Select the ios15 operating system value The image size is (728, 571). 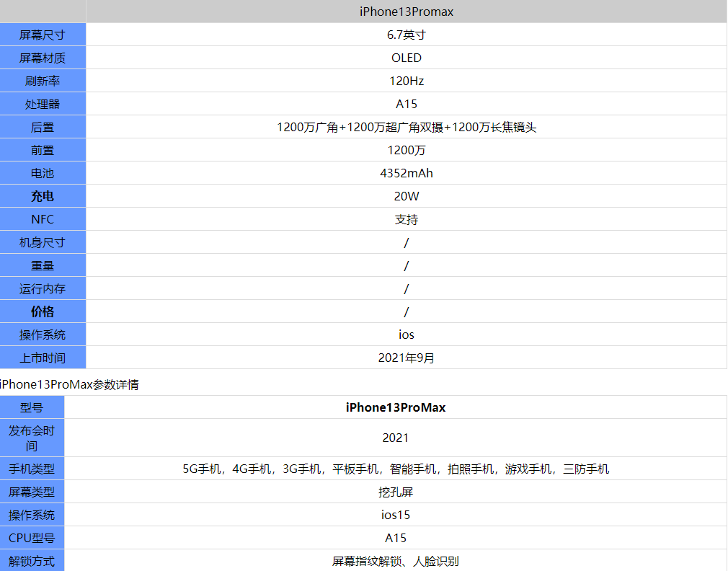[x=395, y=515]
